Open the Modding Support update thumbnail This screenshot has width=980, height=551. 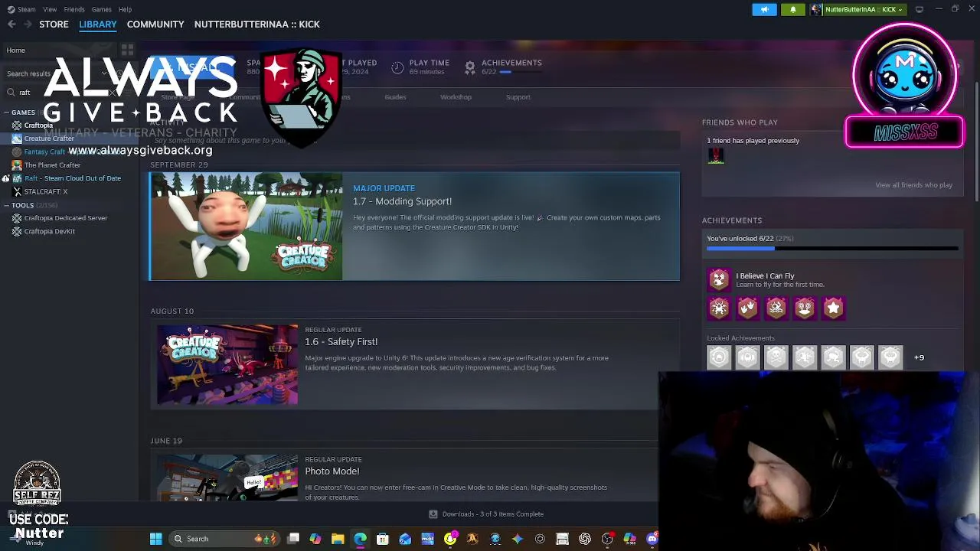point(246,227)
